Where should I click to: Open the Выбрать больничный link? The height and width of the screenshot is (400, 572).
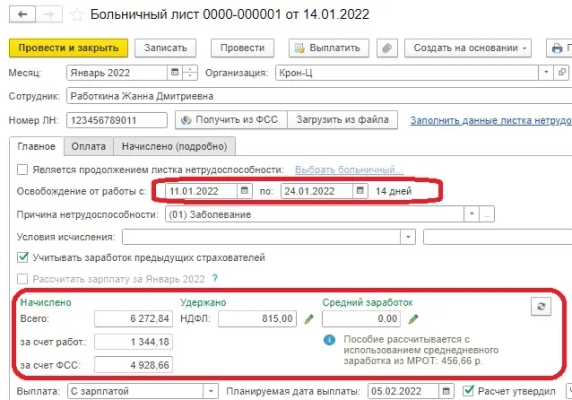pos(349,170)
